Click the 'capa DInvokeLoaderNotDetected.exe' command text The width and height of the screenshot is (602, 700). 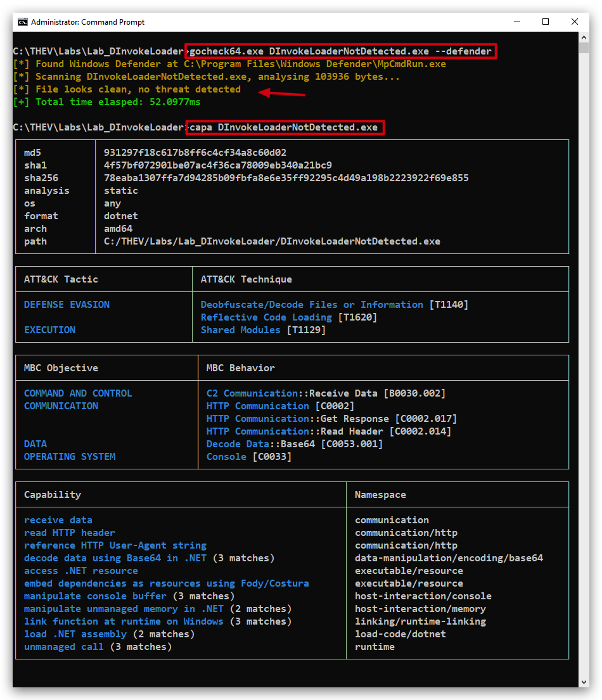[x=284, y=127]
